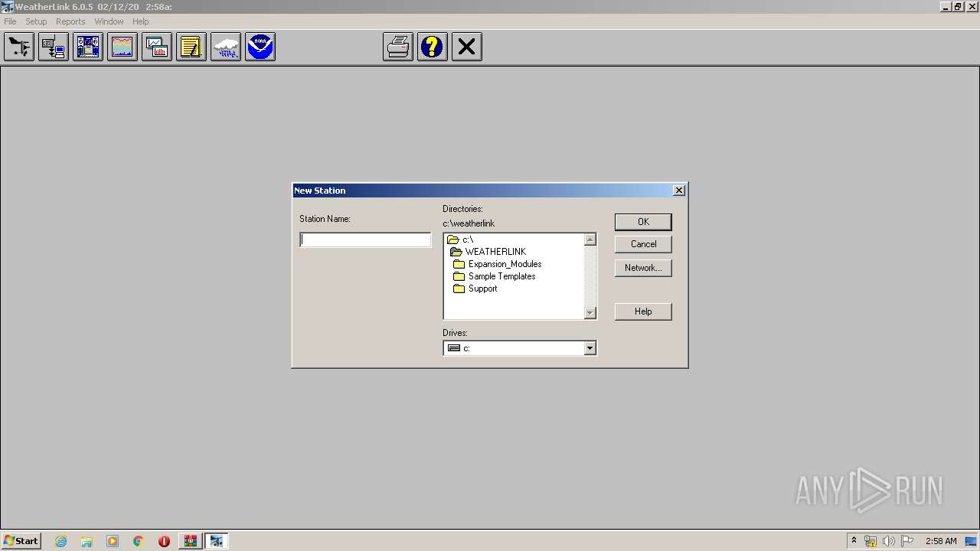This screenshot has height=551, width=980.
Task: Launch Internet Explorer from taskbar
Action: click(61, 541)
